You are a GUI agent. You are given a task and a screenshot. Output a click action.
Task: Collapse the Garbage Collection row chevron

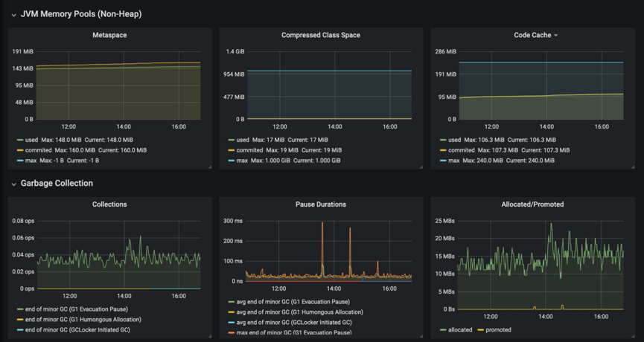pos(13,184)
